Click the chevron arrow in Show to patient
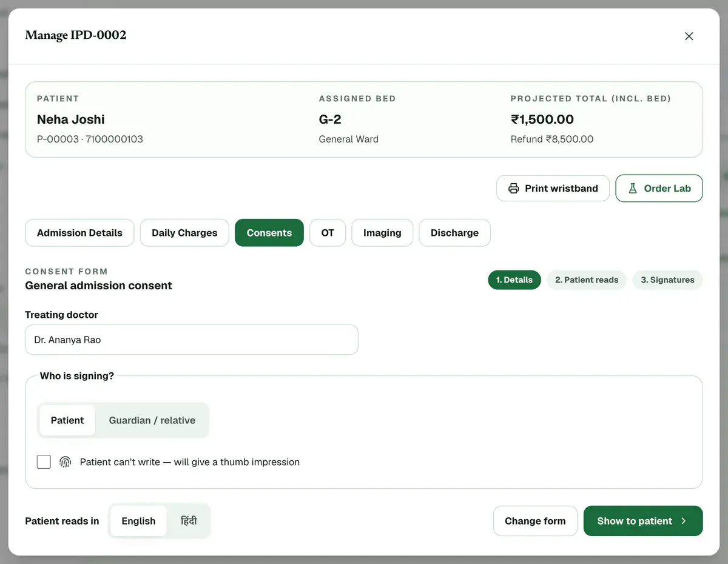Viewport: 728px width, 564px height. coord(684,521)
